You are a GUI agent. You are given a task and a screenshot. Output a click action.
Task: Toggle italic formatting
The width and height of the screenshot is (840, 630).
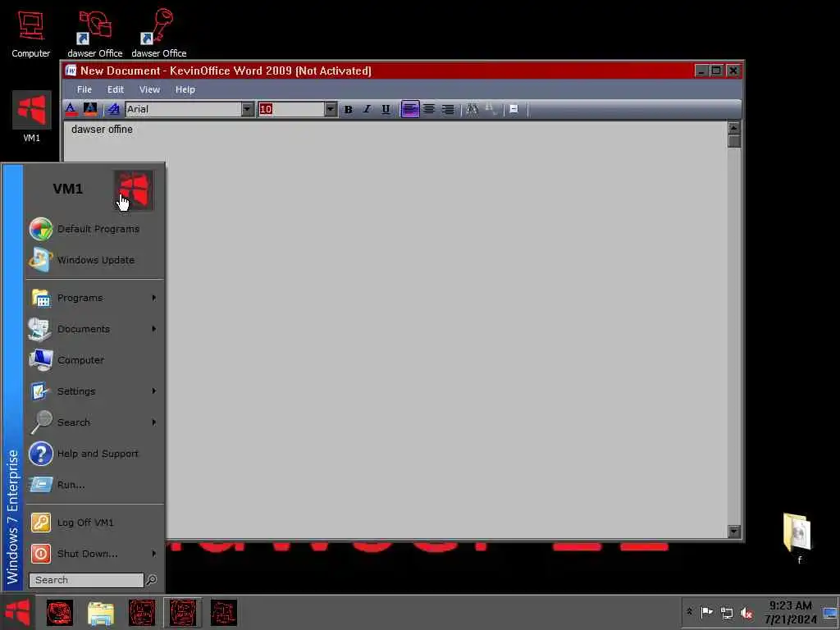tap(367, 109)
